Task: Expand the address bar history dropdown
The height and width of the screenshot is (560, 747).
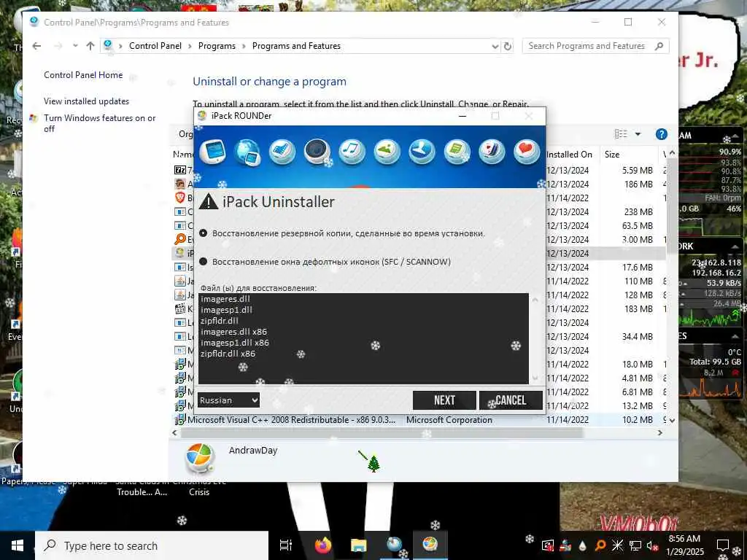Action: [x=495, y=46]
